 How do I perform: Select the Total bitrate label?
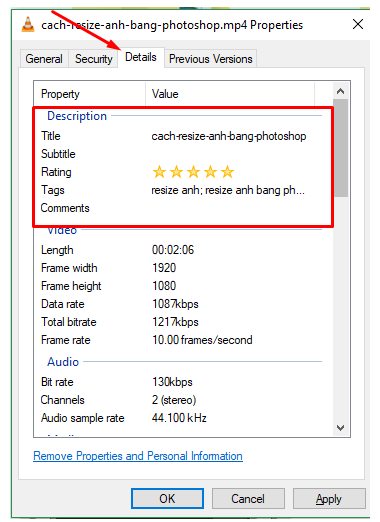coord(69,322)
